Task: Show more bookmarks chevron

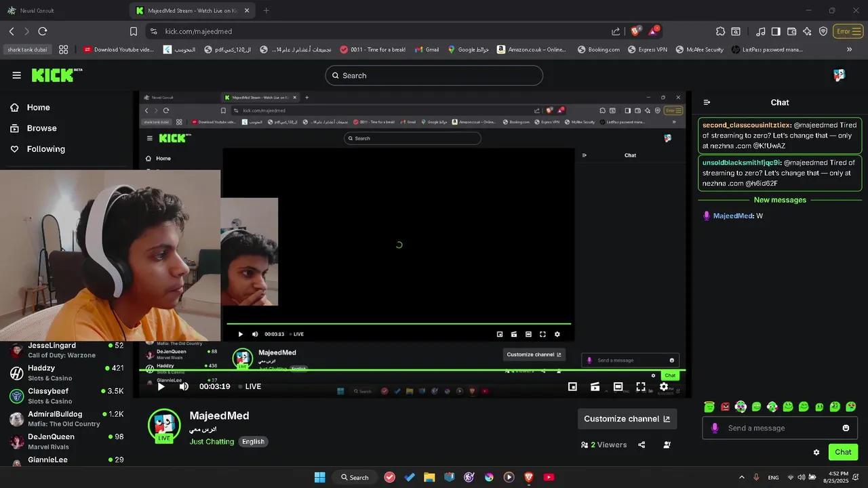Action: click(x=849, y=49)
